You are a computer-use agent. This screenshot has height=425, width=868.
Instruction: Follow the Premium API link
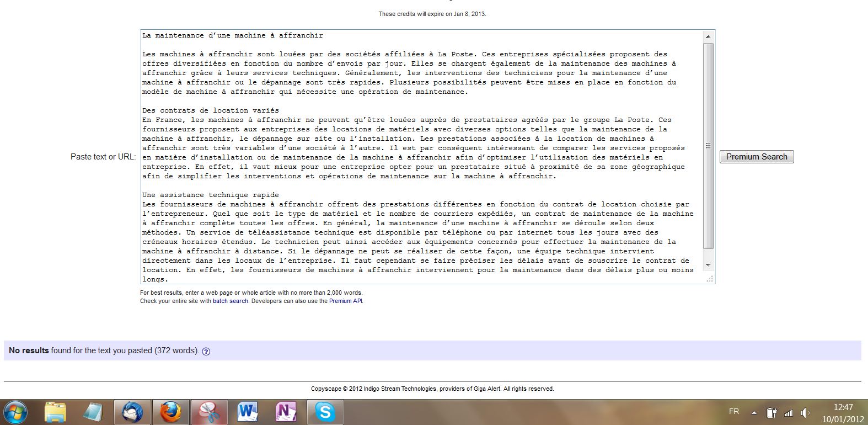coord(345,301)
